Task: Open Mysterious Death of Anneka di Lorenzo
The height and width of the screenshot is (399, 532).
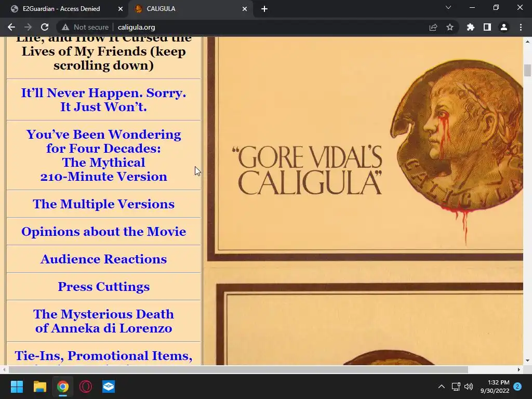Action: [x=103, y=321]
